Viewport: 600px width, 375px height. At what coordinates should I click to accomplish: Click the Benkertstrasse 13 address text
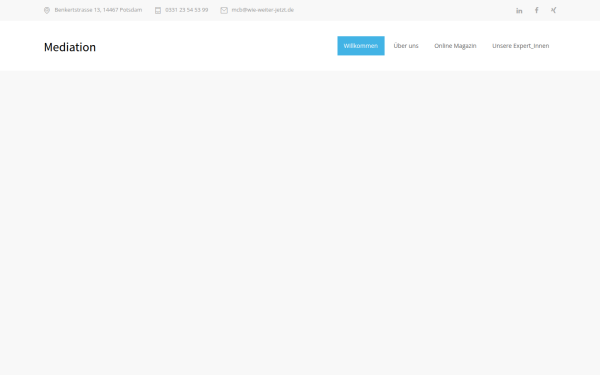[98, 10]
